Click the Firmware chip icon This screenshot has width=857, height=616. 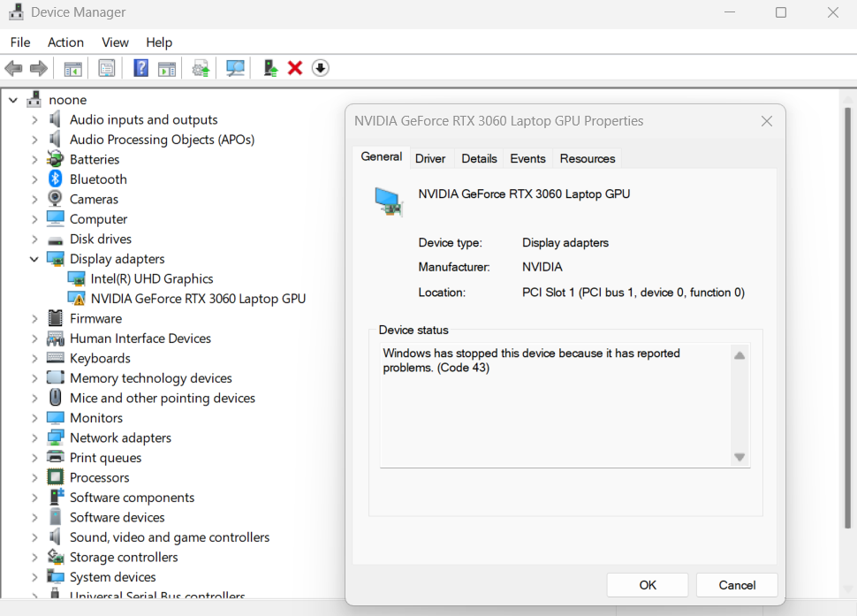[55, 318]
